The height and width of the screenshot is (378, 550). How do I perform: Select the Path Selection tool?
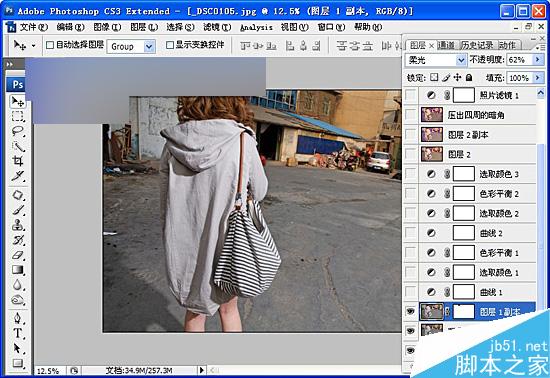coord(18,348)
